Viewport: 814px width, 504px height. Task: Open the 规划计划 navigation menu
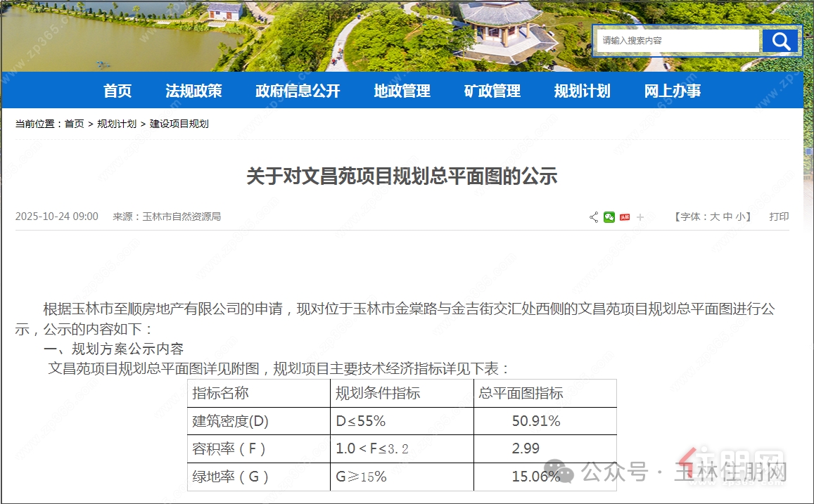click(x=582, y=90)
